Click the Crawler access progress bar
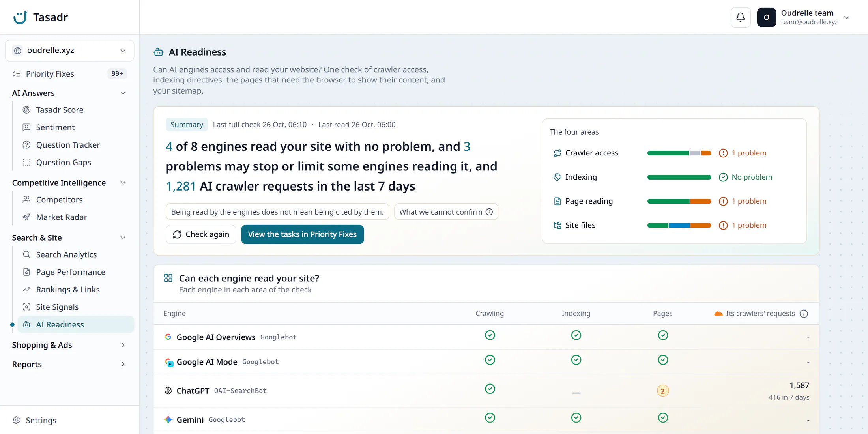 [x=679, y=153]
